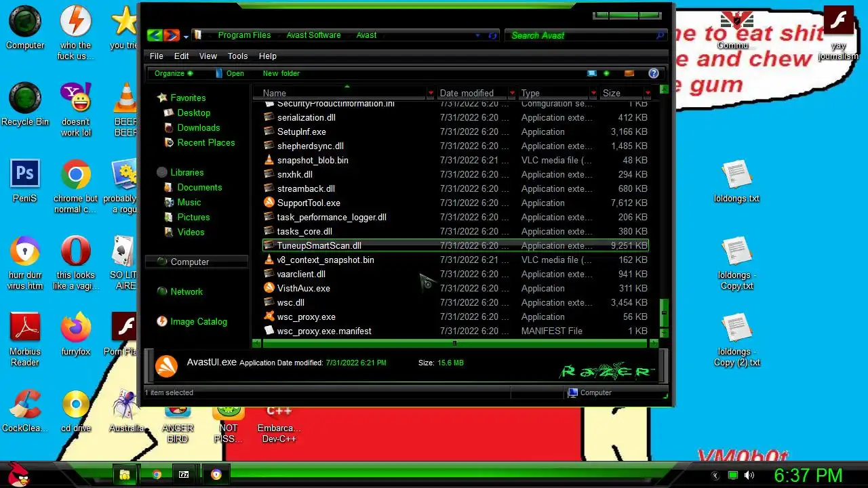Select the cd drive desktop icon
Screen dimensions: 868x488
(x=75, y=411)
